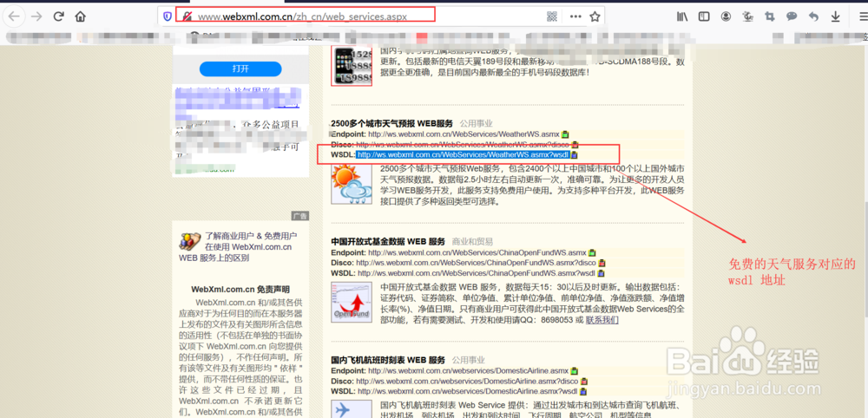Image resolution: width=868 pixels, height=418 pixels.
Task: Start the screenshot crop tool
Action: tap(769, 16)
